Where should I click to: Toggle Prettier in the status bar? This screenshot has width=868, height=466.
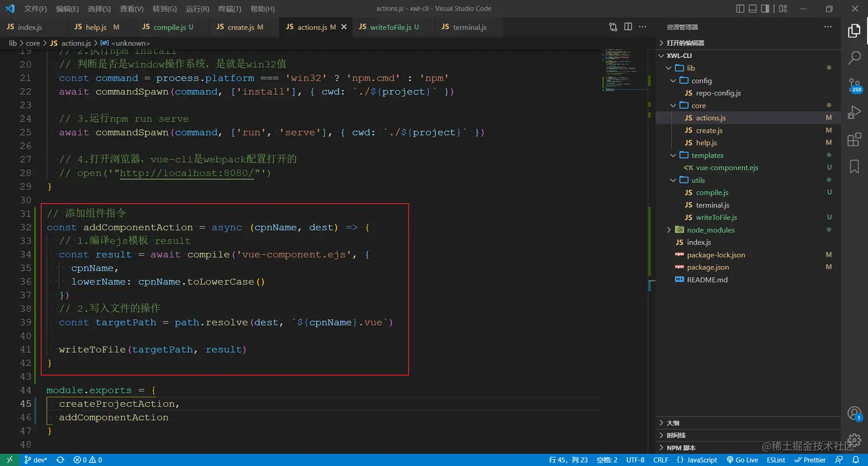(x=810, y=460)
